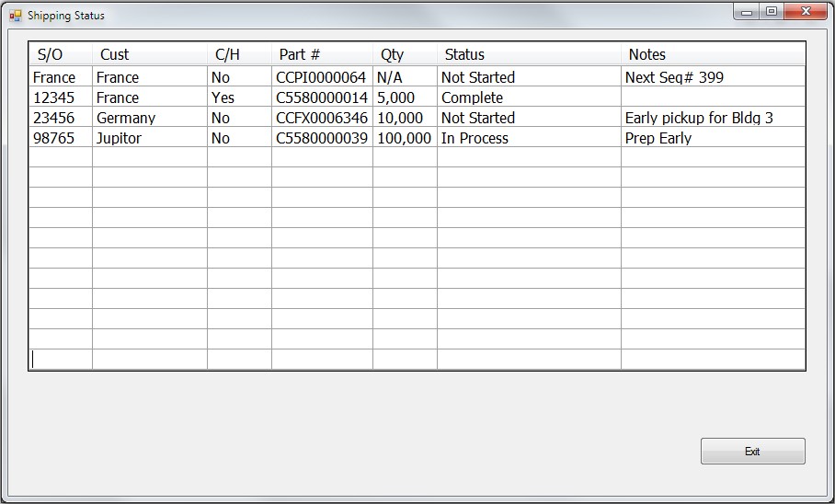The image size is (835, 504).
Task: Select customer France in 12345 row
Action: (x=150, y=97)
